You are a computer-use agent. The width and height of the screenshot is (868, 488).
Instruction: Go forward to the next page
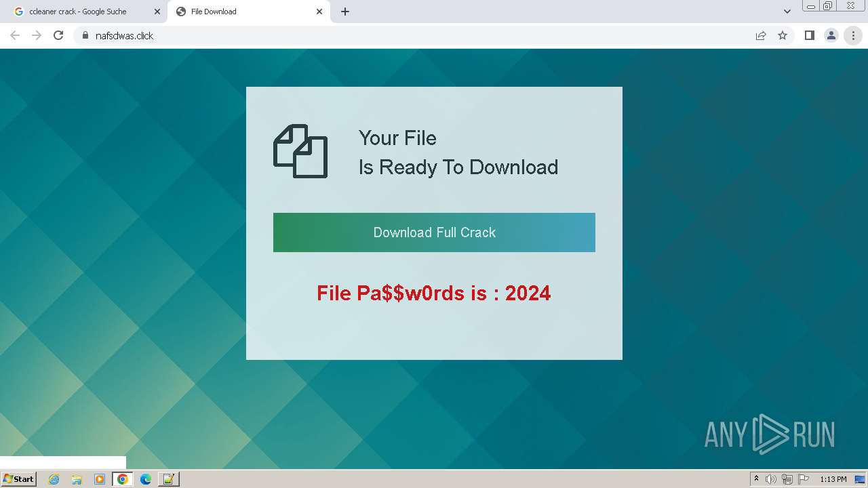37,35
